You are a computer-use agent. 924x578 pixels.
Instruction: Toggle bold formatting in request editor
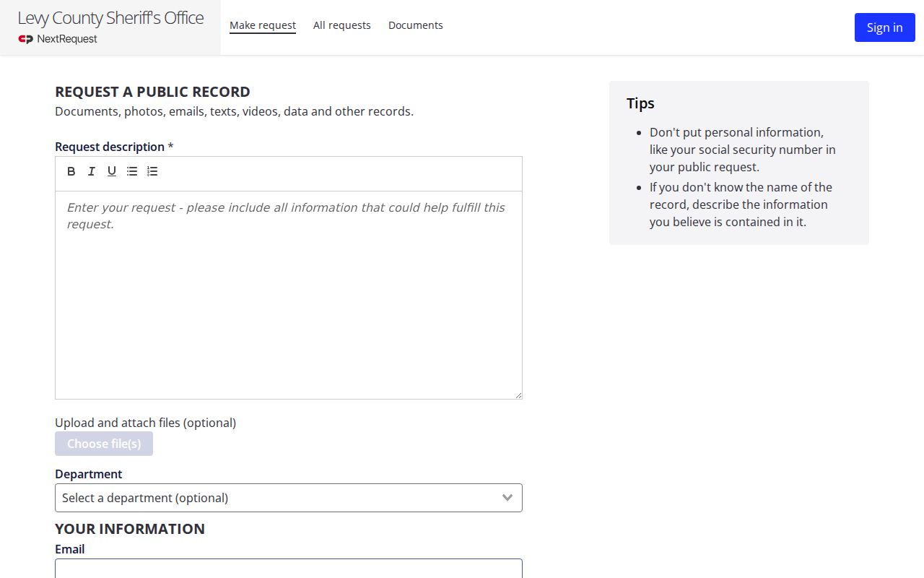(71, 171)
